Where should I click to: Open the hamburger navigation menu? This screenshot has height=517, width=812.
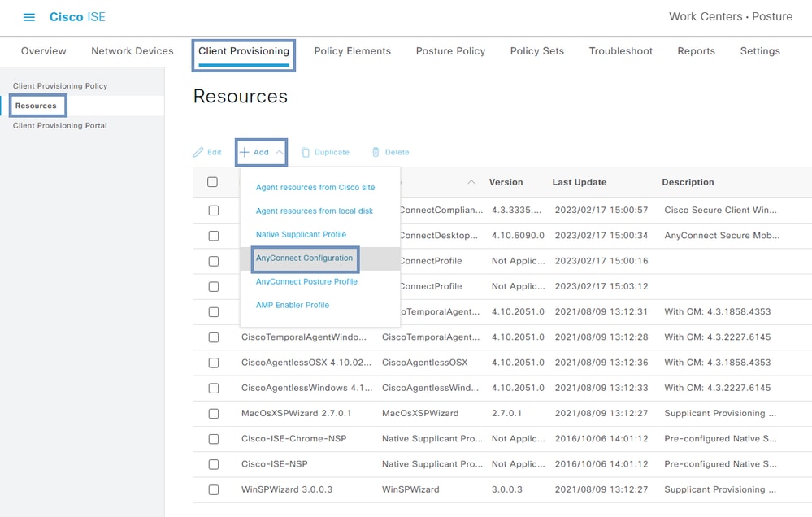tap(29, 17)
